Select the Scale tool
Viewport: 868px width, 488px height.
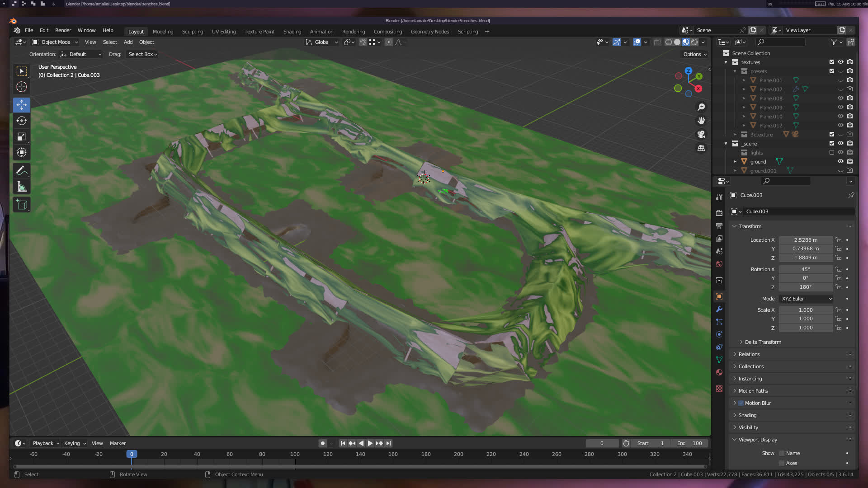coord(21,136)
